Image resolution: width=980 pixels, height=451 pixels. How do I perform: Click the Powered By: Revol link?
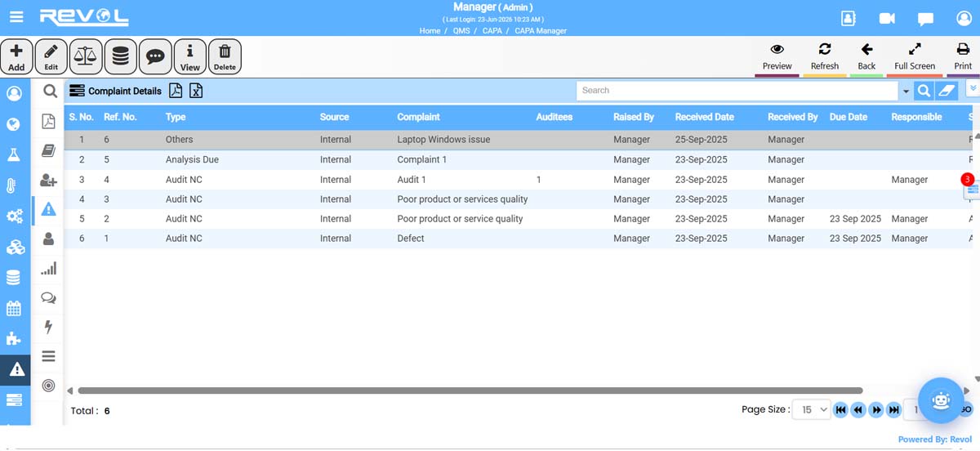tap(934, 439)
